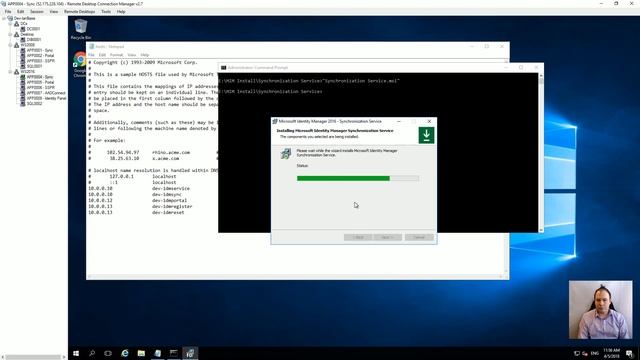Select APP0005 - Portal server
Screen dimensions: 640x360
click(x=40, y=82)
